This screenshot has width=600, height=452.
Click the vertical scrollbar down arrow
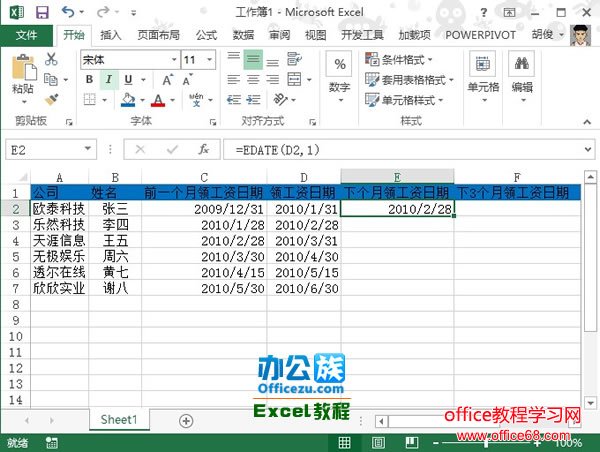coord(590,403)
